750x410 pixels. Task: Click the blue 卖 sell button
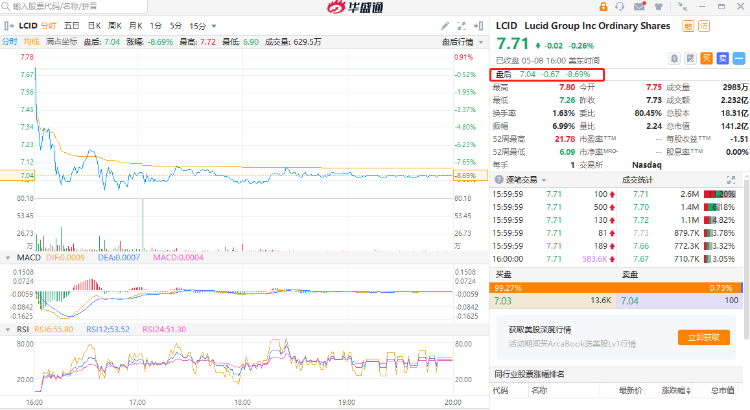(x=723, y=59)
